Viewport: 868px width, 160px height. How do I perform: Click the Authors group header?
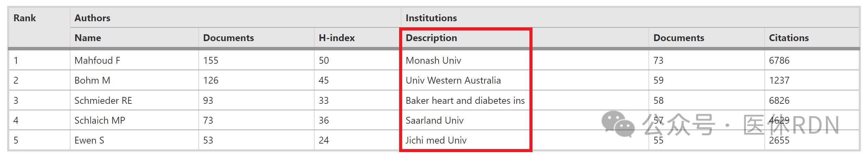tap(92, 18)
